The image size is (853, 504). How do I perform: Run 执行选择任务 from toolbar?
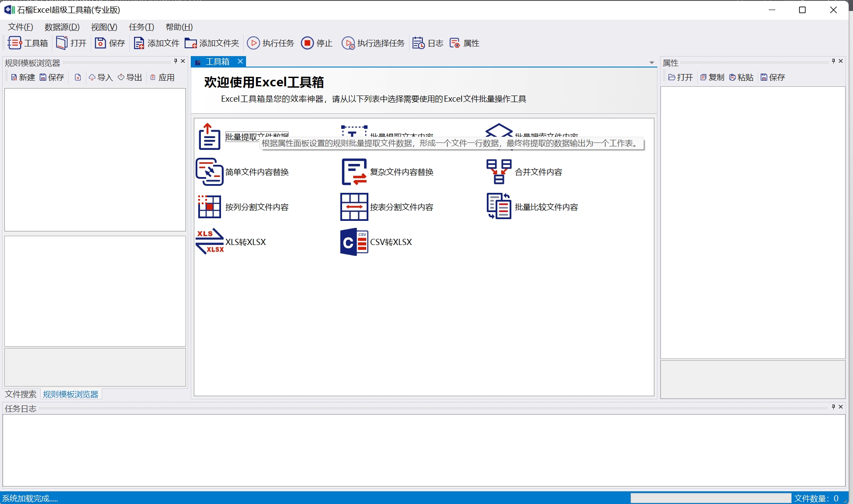point(373,43)
